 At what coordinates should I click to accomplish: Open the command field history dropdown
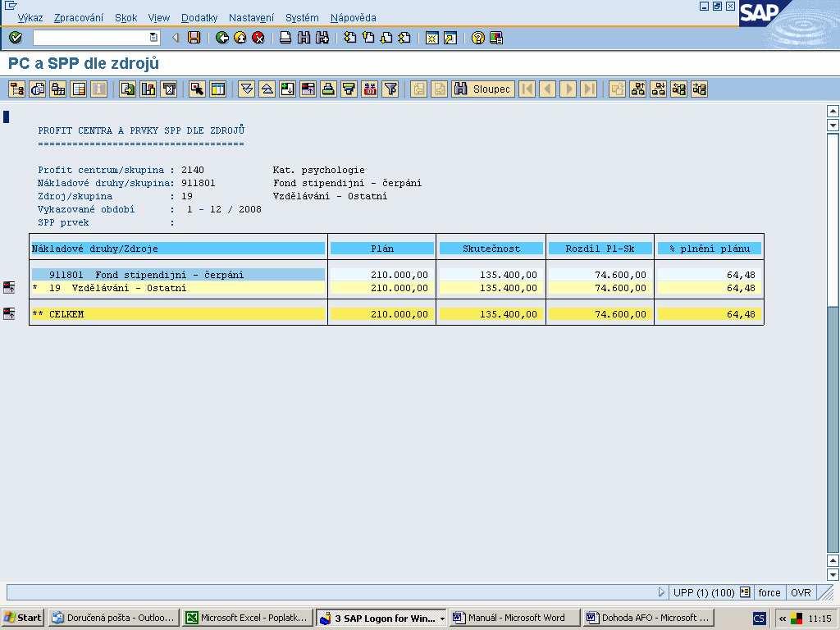[153, 38]
